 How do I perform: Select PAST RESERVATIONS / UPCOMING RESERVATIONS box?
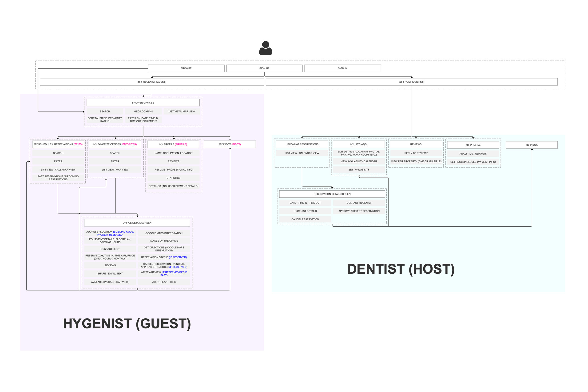[58, 178]
